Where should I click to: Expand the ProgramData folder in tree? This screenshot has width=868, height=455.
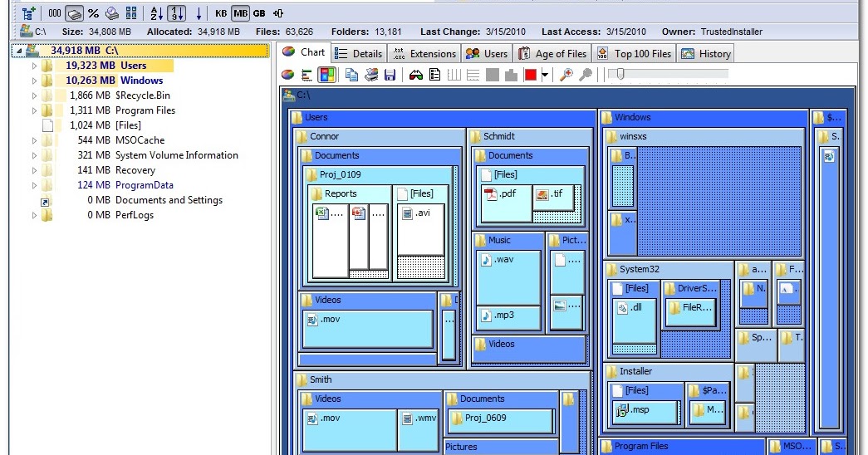(x=34, y=185)
